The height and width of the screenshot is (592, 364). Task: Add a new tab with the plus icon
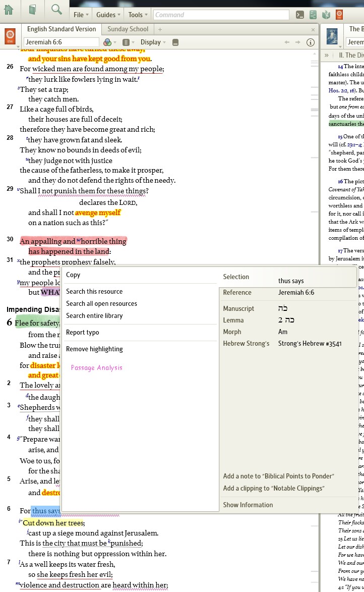point(160,29)
